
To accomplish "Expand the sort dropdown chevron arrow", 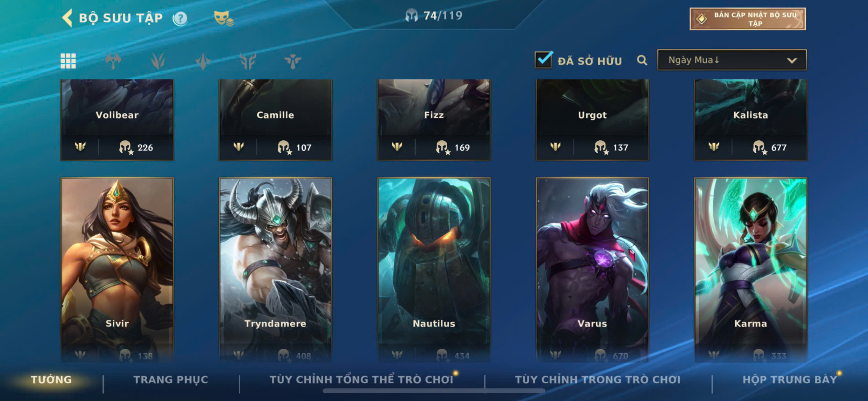I will pos(791,61).
